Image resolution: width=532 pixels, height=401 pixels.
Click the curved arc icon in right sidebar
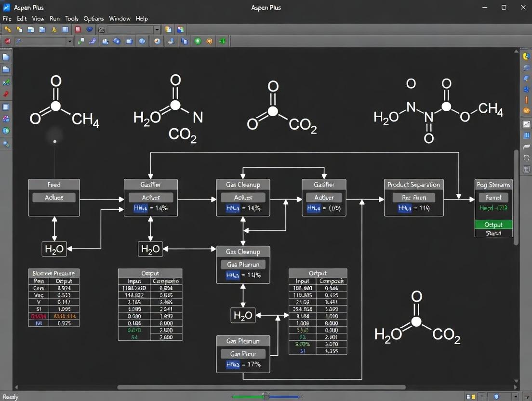(x=526, y=158)
